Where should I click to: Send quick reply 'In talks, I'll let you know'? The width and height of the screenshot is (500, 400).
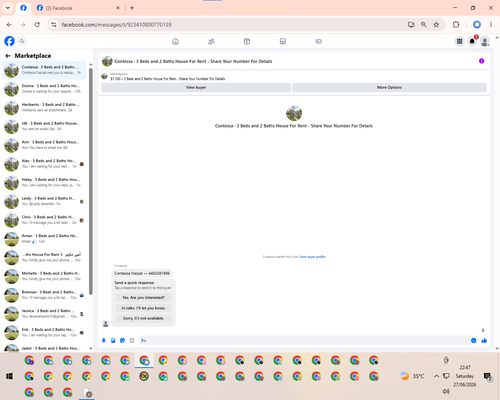coord(143,308)
